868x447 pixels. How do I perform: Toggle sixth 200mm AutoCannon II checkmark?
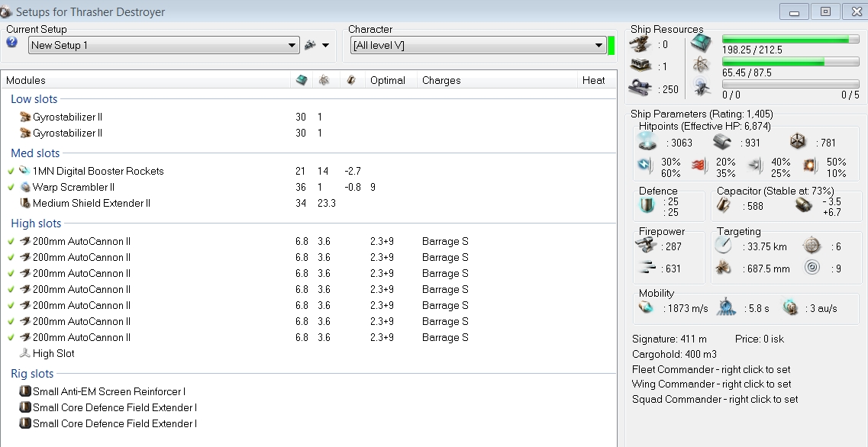pos(11,321)
